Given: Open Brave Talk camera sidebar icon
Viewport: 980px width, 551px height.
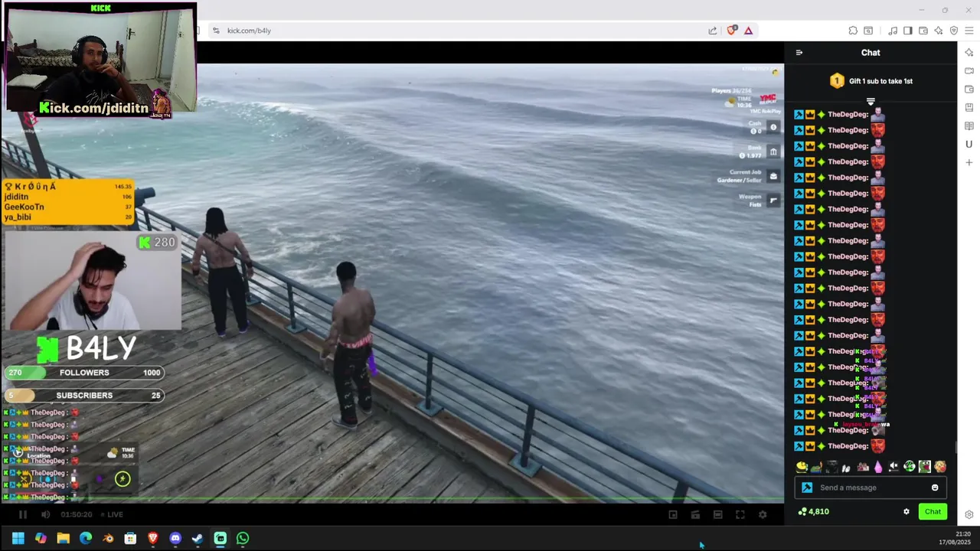Looking at the screenshot, I should click(969, 71).
